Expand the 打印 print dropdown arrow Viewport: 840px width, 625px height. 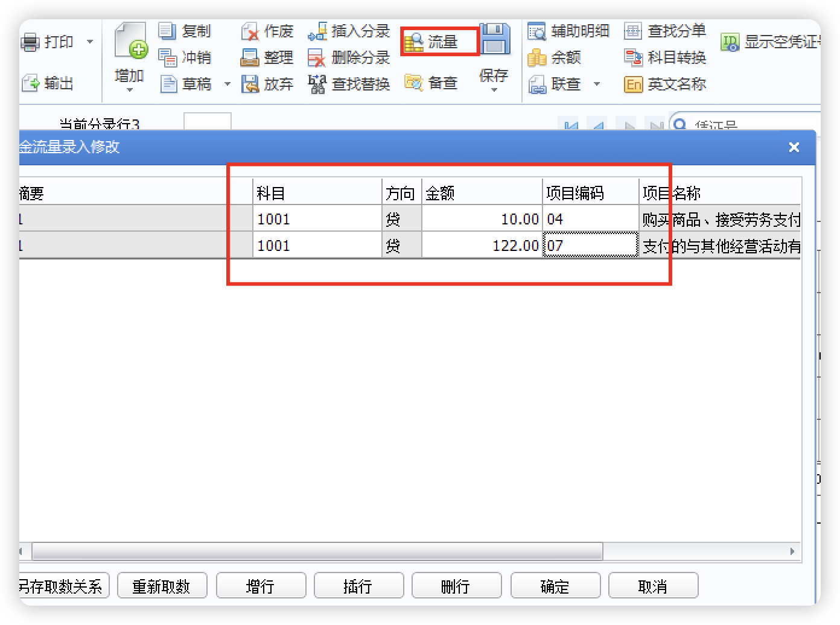pyautogui.click(x=89, y=42)
